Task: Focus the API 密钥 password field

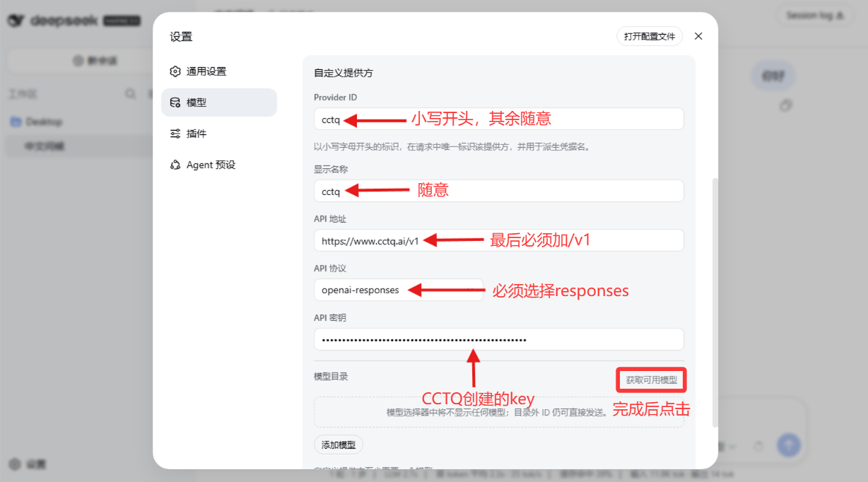Action: coord(498,339)
